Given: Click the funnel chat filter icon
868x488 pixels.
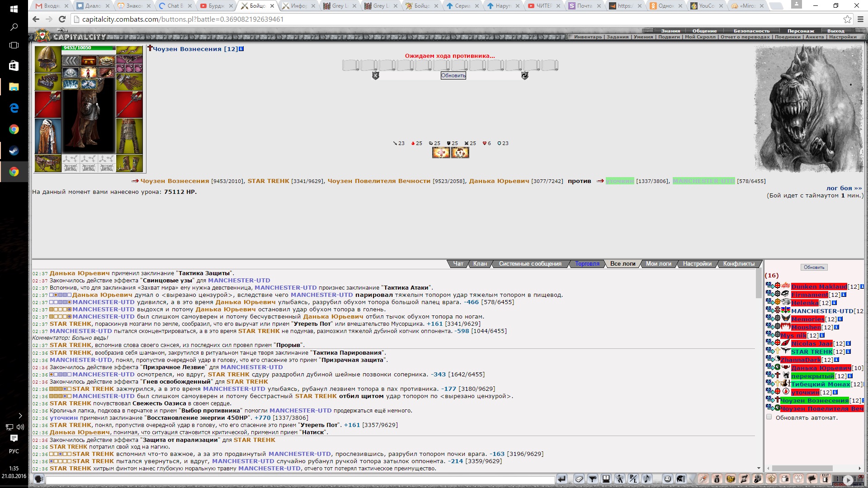Looking at the screenshot, I should coord(593,479).
